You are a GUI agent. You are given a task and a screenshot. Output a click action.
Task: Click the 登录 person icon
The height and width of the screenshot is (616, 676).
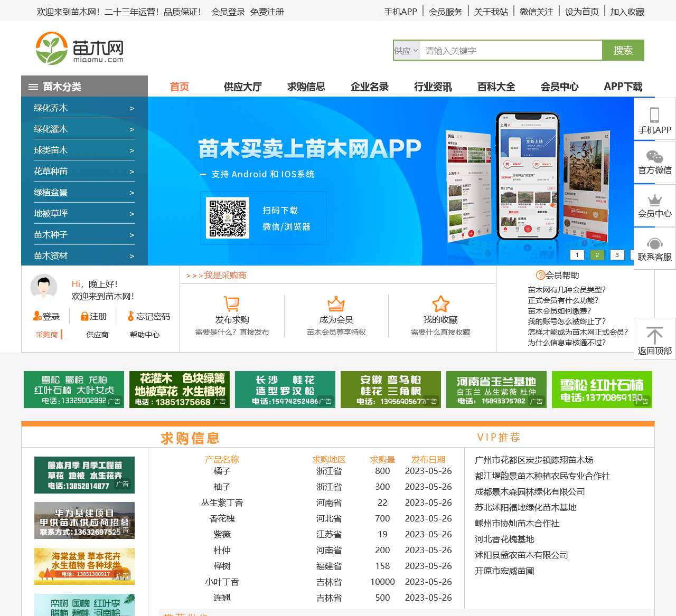tap(37, 316)
